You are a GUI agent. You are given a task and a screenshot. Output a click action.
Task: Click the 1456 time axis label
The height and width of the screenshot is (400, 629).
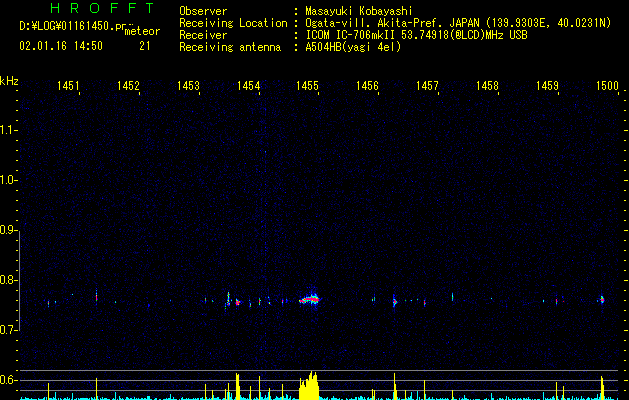[x=367, y=85]
